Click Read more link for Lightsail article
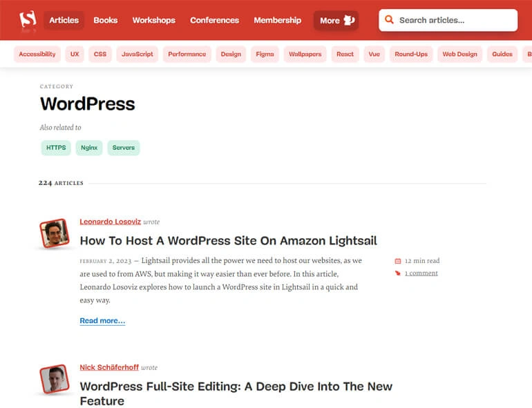Viewport: 532px width, 408px height. [x=102, y=320]
